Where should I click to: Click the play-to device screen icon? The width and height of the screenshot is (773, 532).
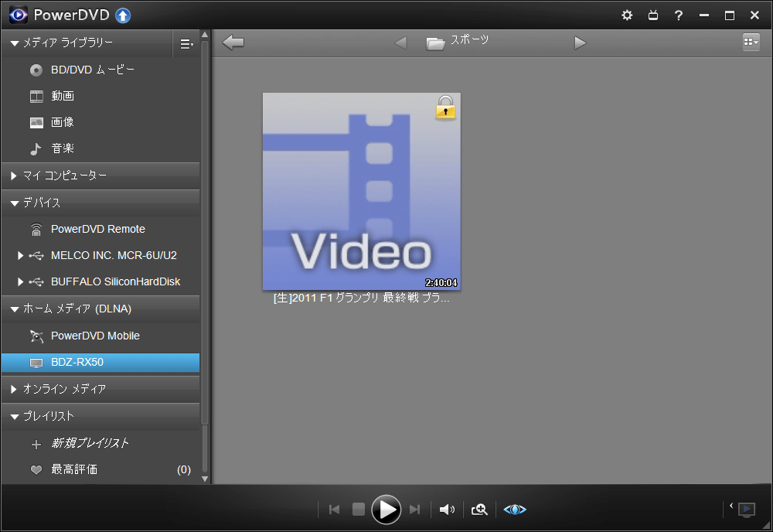click(747, 509)
